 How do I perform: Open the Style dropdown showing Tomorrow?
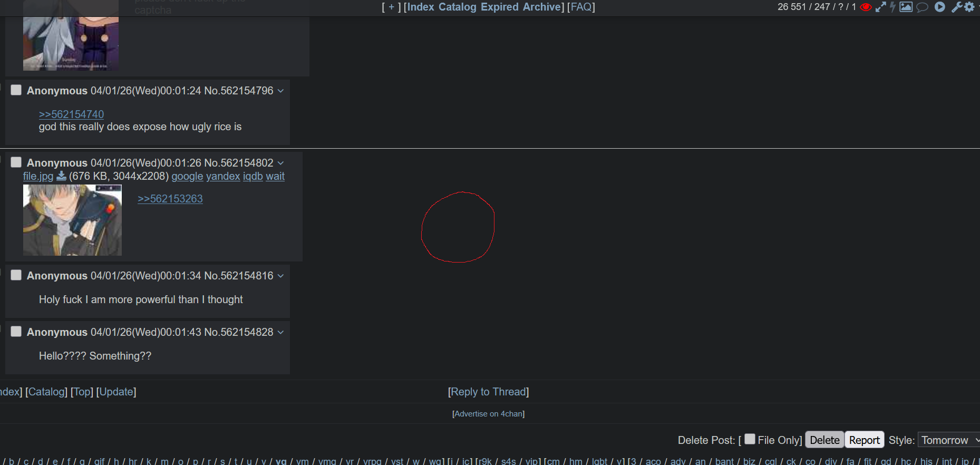pos(949,440)
